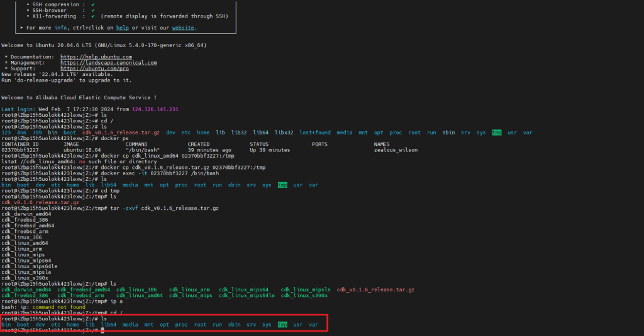Select the "39 minutes ago" created value
Screen dimensions: 644x336
tap(209, 149)
